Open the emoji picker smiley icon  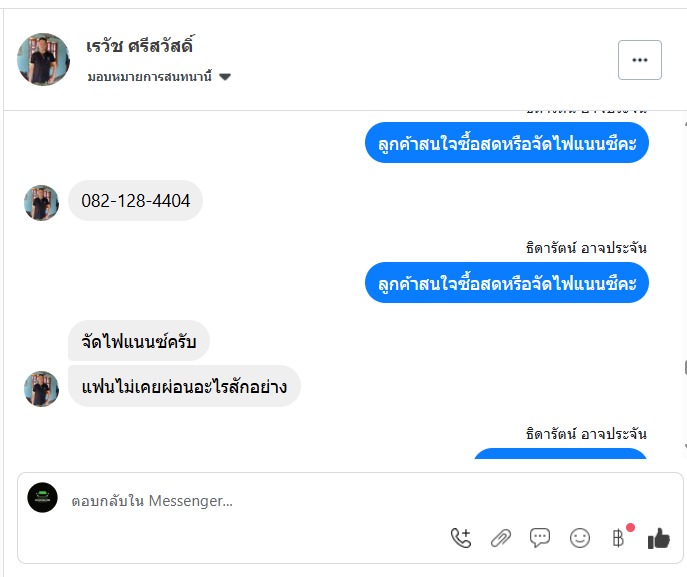(x=580, y=538)
